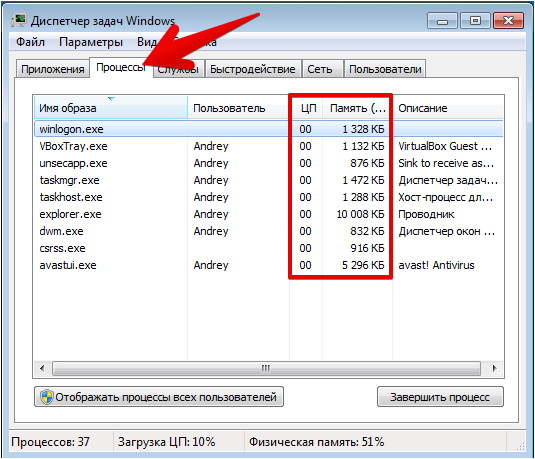The width and height of the screenshot is (535, 459).
Task: Open the Пользователи tab
Action: click(x=385, y=69)
